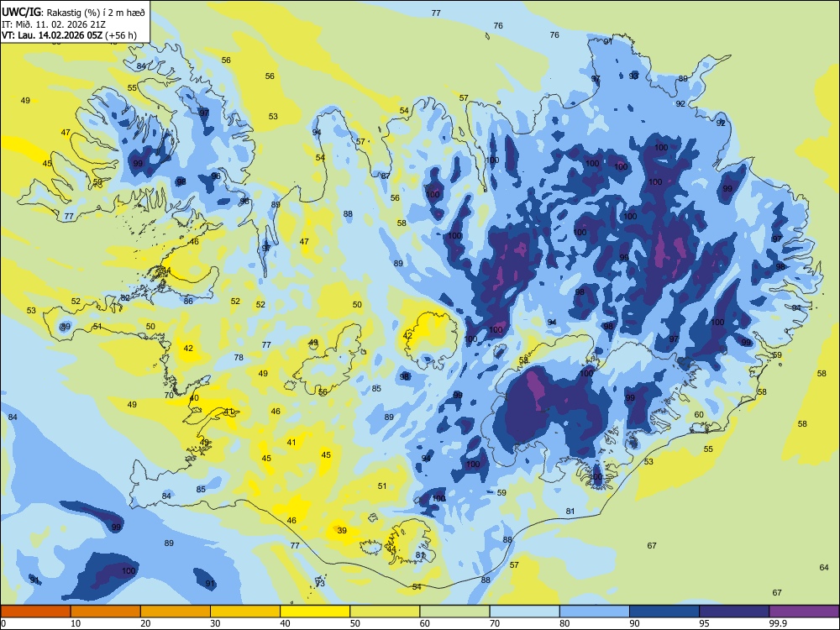Click the dark orange 0–10 legend swatch
The image size is (840, 630).
(36, 612)
